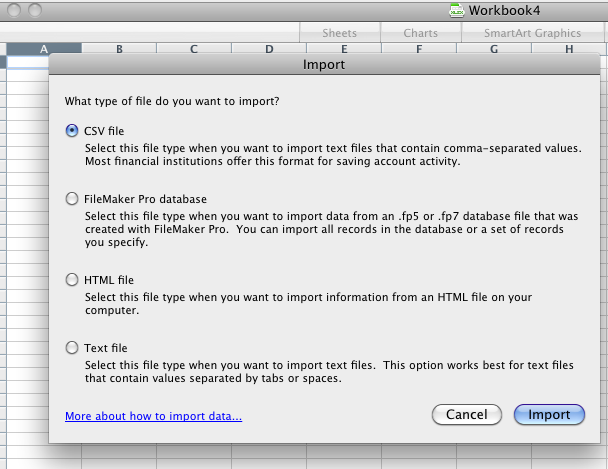Select column D header
608x469 pixels.
(x=269, y=49)
